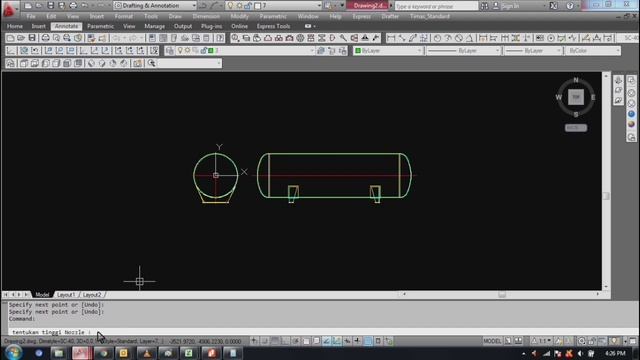Open the ByLayer color control dropdown
This screenshot has height=360, width=640.
388,51
